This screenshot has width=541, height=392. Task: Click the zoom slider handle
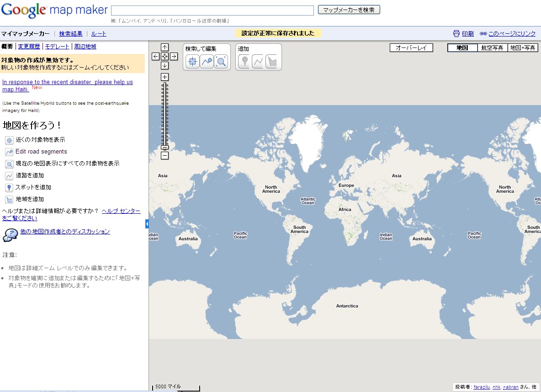coord(164,148)
